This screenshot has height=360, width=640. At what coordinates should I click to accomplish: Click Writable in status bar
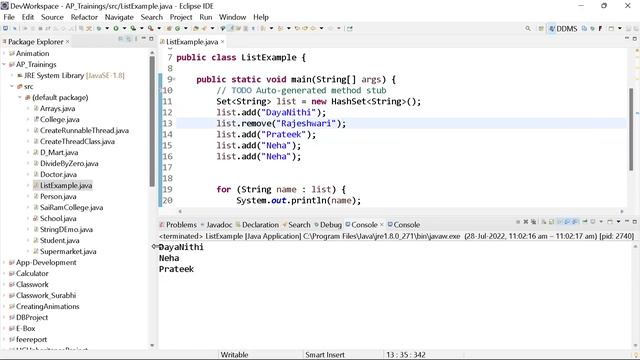coord(234,355)
